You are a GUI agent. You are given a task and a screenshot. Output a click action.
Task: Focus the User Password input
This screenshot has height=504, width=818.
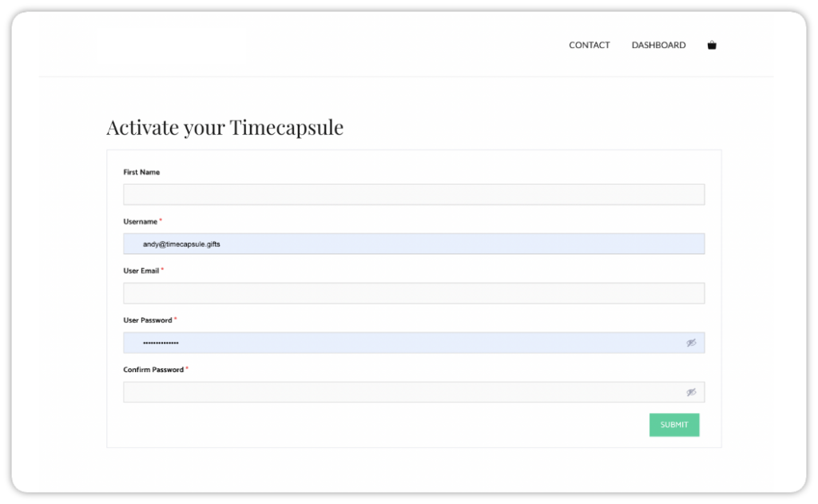coord(399,343)
